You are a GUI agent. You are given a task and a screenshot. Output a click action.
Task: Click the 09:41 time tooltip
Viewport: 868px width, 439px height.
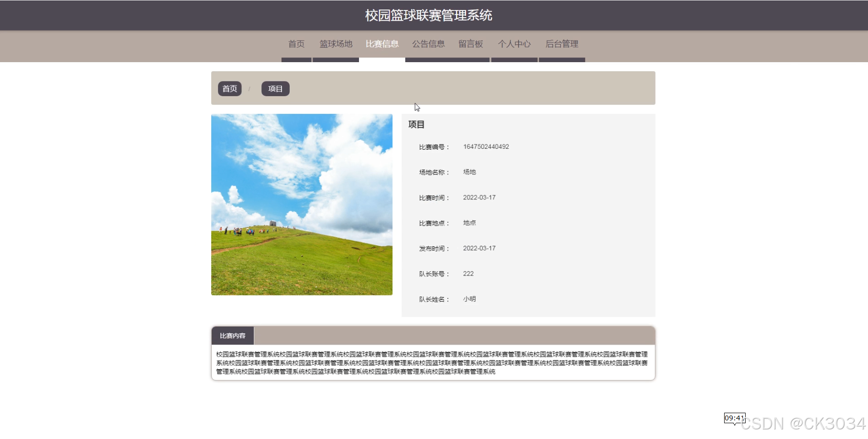point(735,418)
